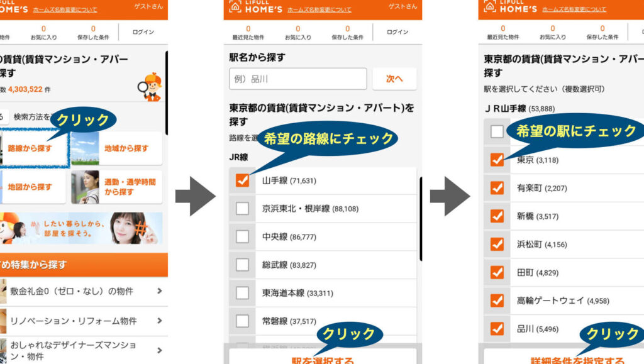Open the お気に入り counter in the middle screen
Screen dimensions: 644x364
(x=297, y=33)
